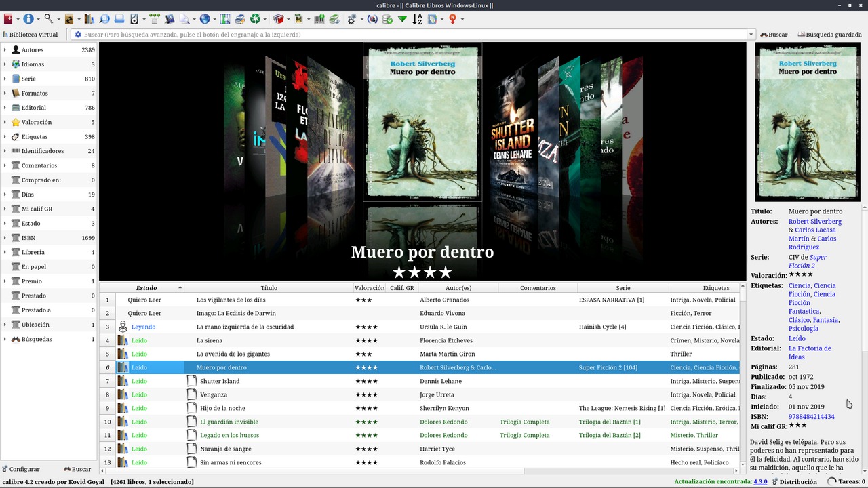Open the dropdown arrow beside the Add books icon
868x488 pixels.
coord(18,19)
